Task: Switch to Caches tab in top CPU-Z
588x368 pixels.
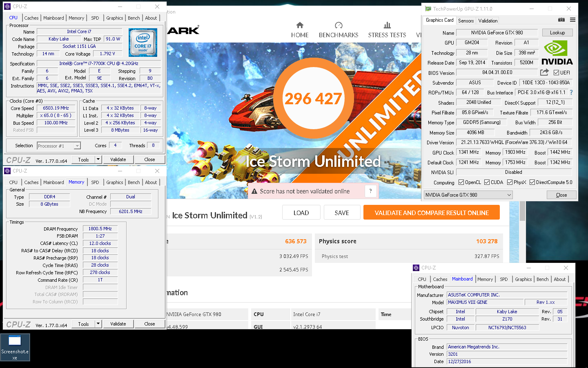Action: coord(31,18)
